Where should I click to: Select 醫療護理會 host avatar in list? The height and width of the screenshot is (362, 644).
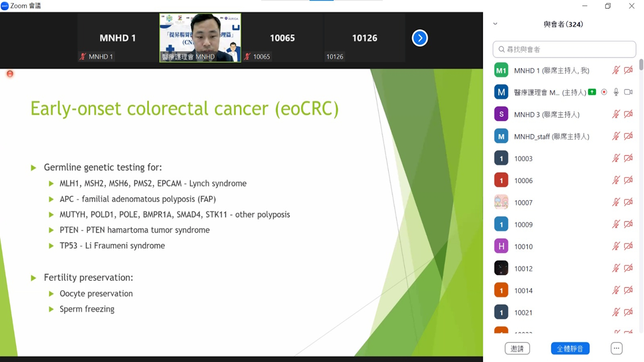(x=501, y=92)
